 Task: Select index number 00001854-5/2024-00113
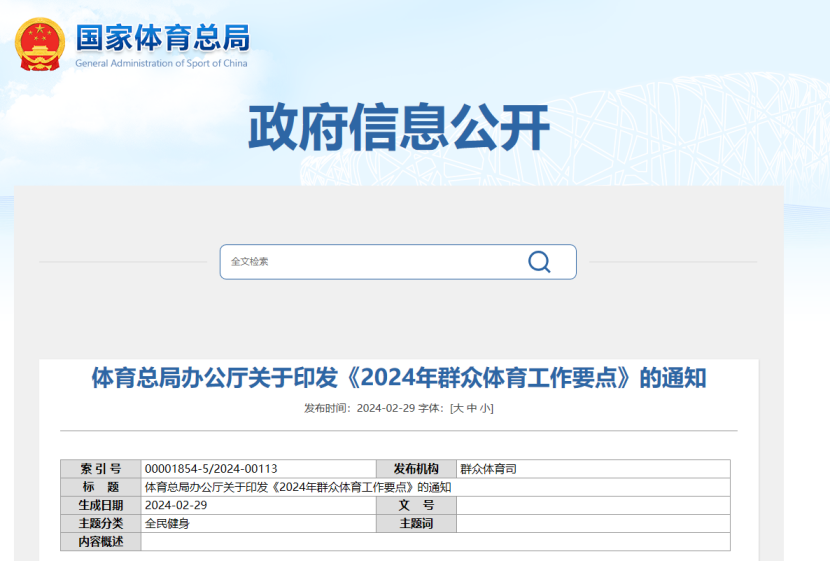point(211,469)
